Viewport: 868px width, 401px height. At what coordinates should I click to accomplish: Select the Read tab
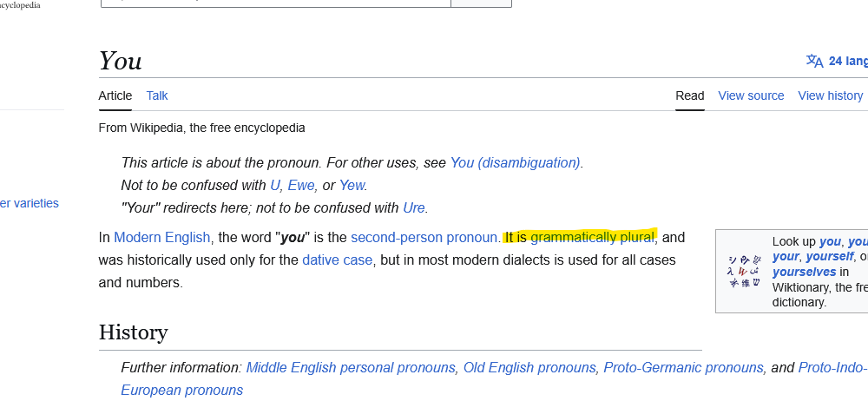click(x=690, y=95)
